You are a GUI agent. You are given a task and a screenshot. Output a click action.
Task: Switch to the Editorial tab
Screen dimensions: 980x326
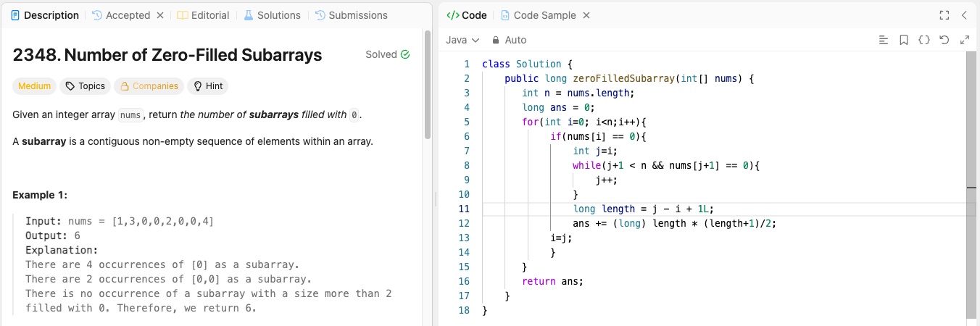coord(203,15)
